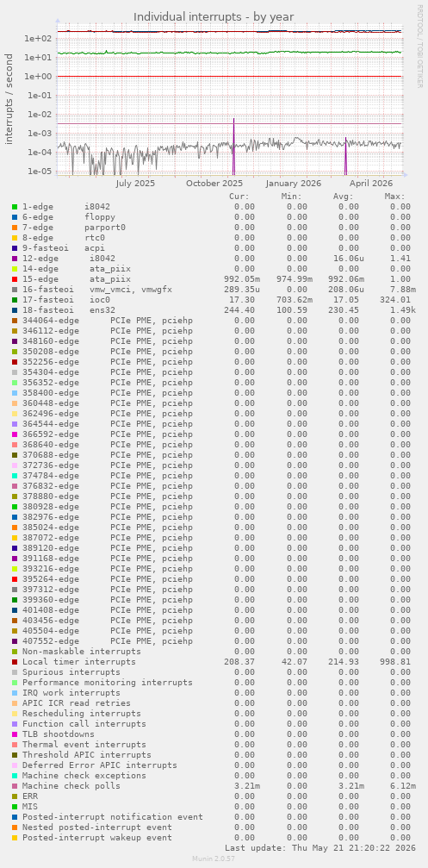Click the RRDTOOL / TOBI OETIKER watermark

pyautogui.click(x=419, y=46)
